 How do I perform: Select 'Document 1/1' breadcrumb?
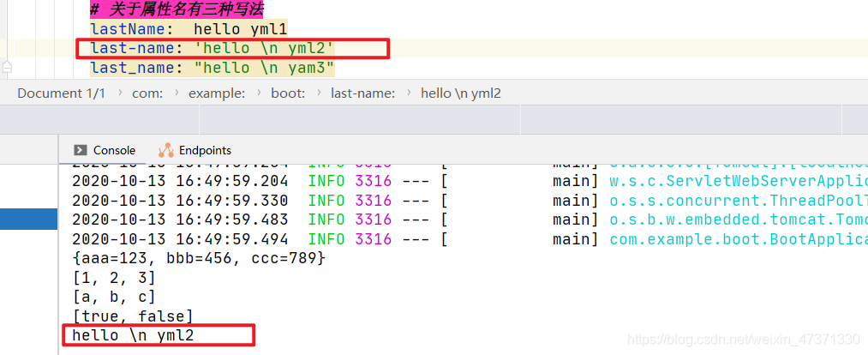61,93
